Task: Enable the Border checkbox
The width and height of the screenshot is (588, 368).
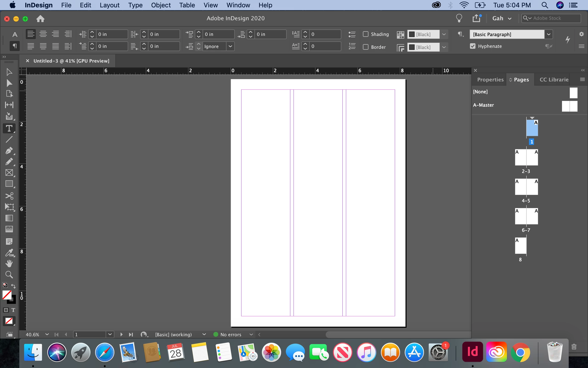Action: [x=366, y=47]
